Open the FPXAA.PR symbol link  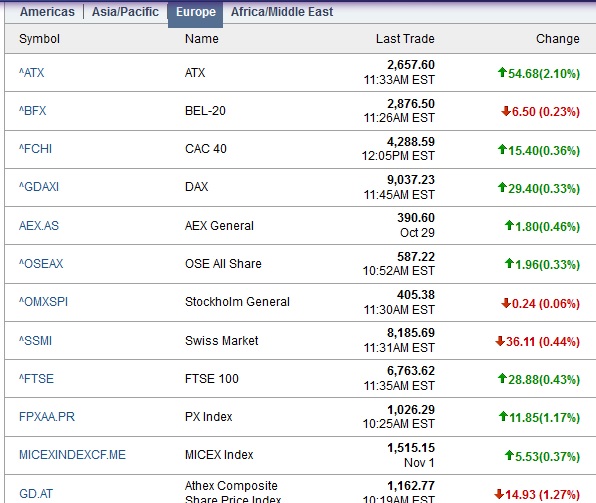47,416
